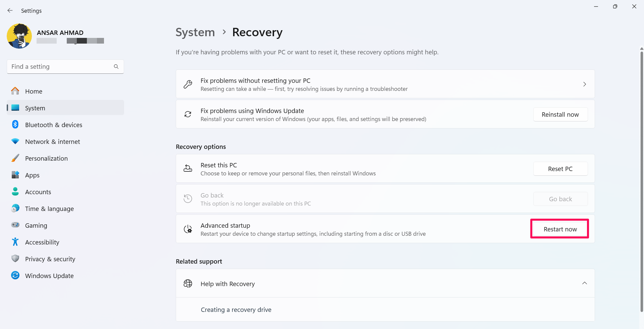Open the Apps settings category

(65, 175)
